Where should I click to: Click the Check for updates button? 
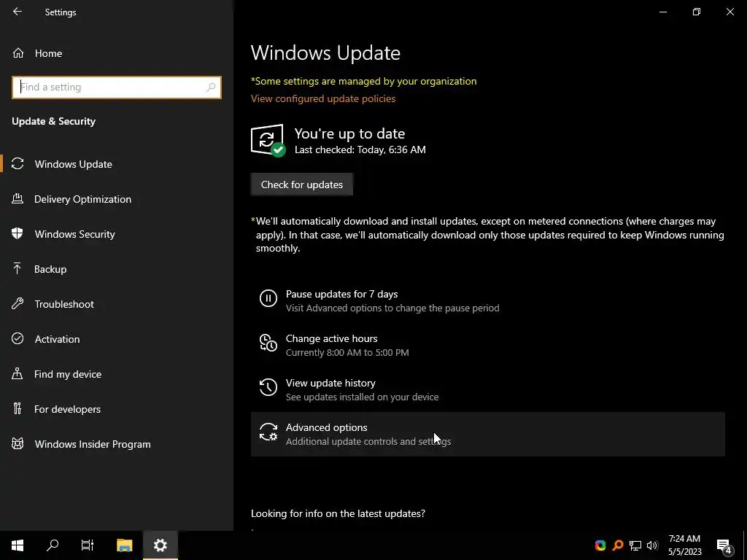pyautogui.click(x=301, y=184)
